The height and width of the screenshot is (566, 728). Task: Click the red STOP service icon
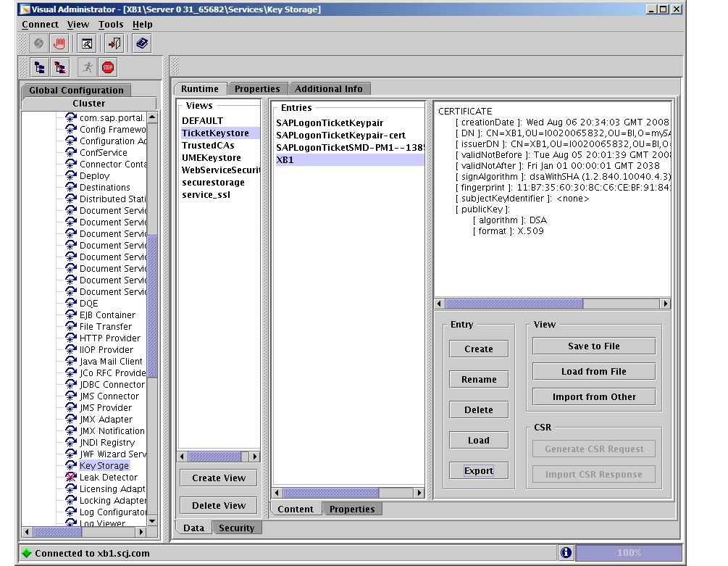[108, 68]
